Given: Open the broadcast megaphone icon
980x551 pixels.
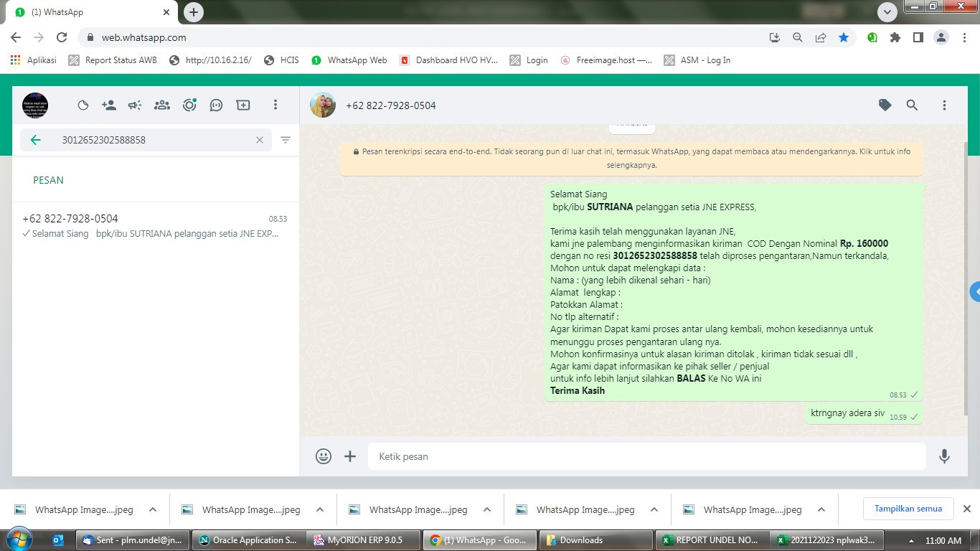Looking at the screenshot, I should (135, 105).
